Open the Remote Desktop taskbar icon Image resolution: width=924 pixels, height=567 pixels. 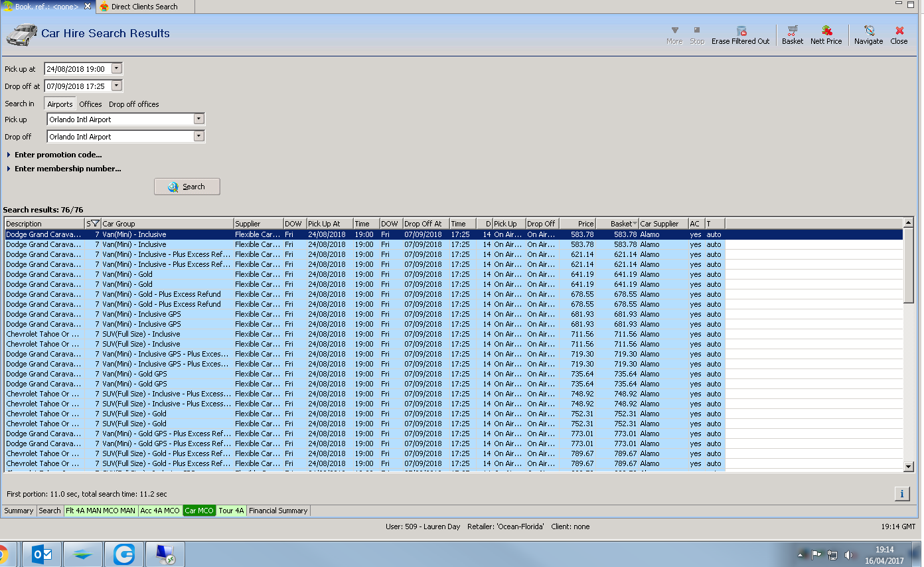tap(165, 554)
